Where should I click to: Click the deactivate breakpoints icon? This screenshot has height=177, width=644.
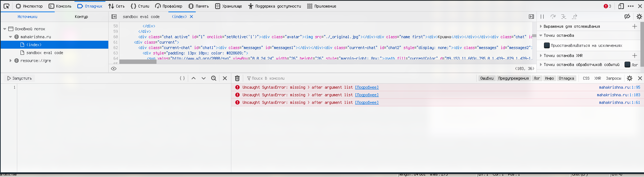click(x=627, y=17)
